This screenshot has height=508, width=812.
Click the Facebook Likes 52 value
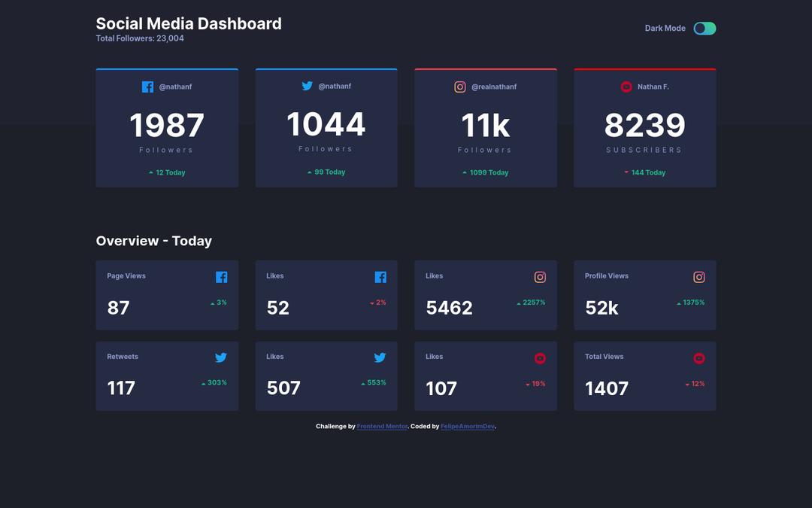pos(278,308)
